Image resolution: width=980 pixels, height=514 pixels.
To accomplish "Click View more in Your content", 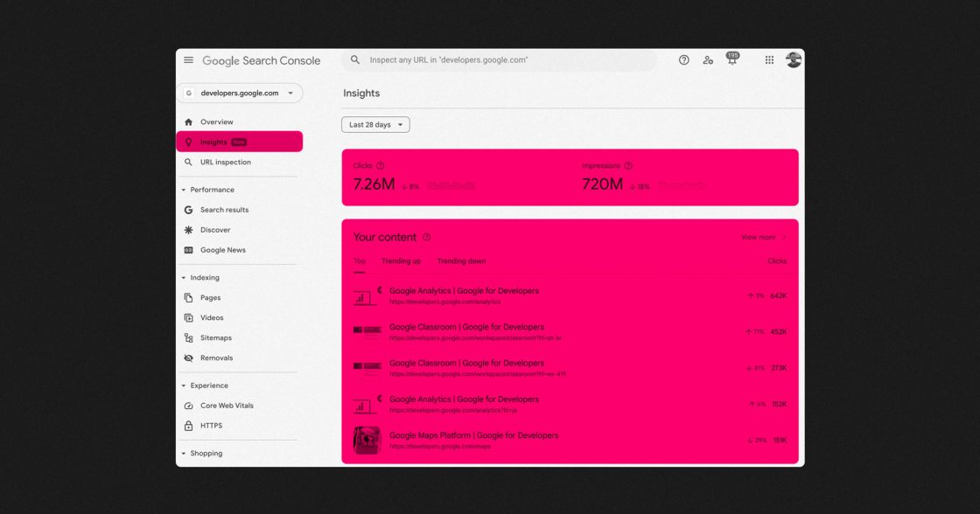I will (763, 237).
